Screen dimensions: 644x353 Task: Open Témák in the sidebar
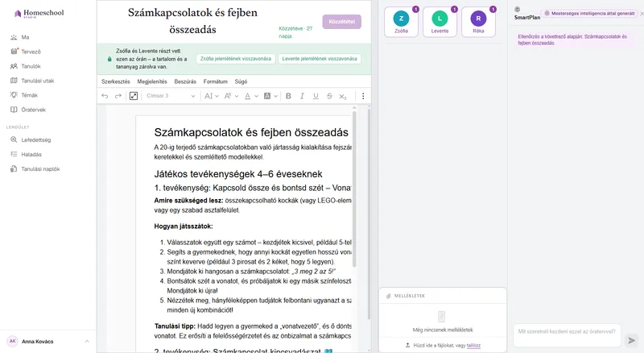29,95
